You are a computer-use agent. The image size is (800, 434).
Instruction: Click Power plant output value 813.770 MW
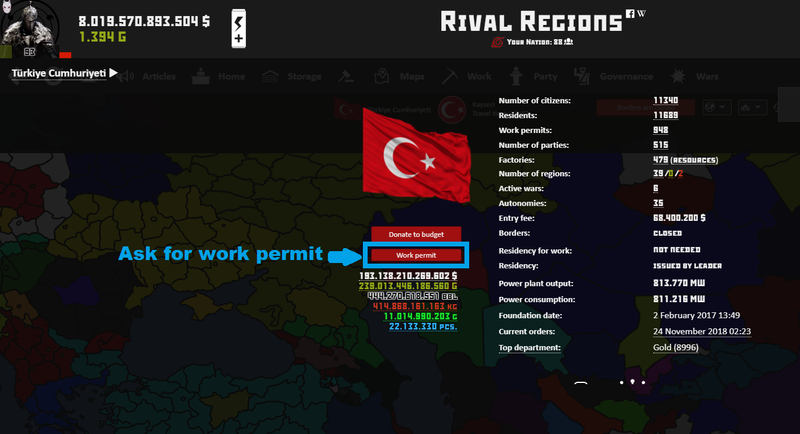point(679,283)
